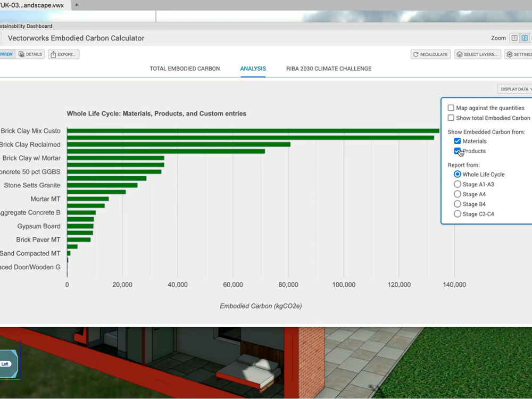This screenshot has height=399, width=532.
Task: Switch to Total Embodied Carbon tab
Action: 185,69
